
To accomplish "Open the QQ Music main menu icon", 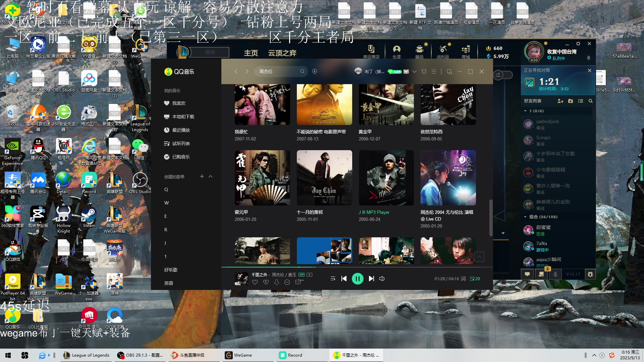I will pos(434,71).
